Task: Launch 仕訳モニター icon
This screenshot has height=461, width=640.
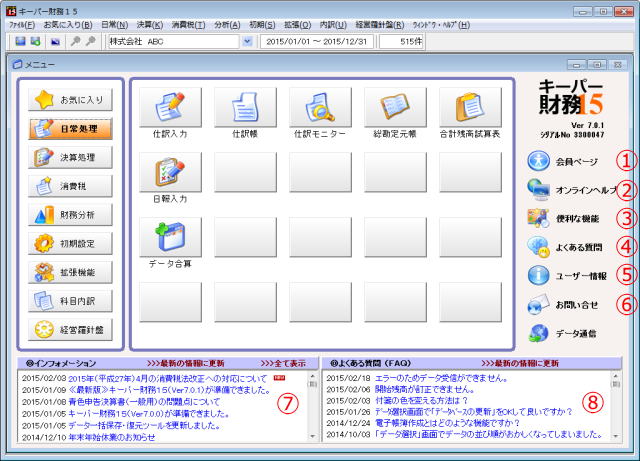Action: (320, 107)
